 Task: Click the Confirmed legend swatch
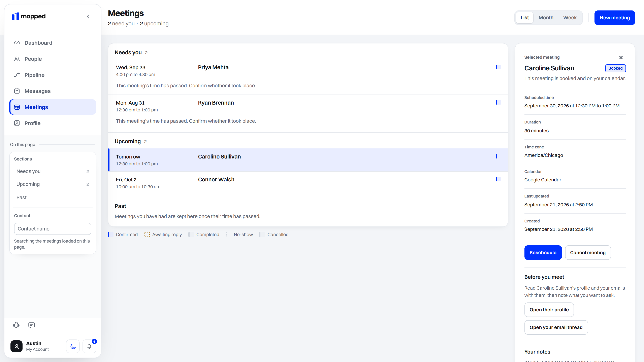coord(110,234)
